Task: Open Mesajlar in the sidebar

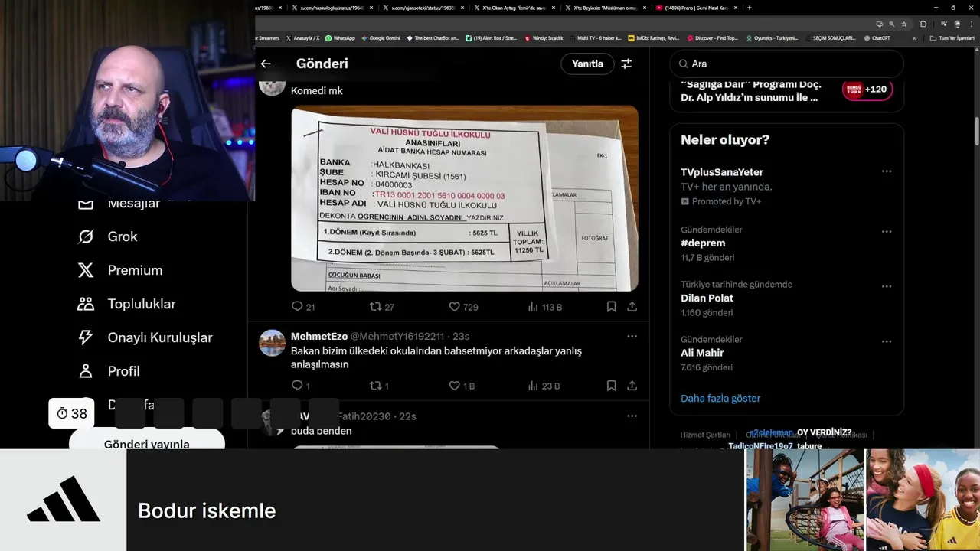Action: [x=119, y=204]
